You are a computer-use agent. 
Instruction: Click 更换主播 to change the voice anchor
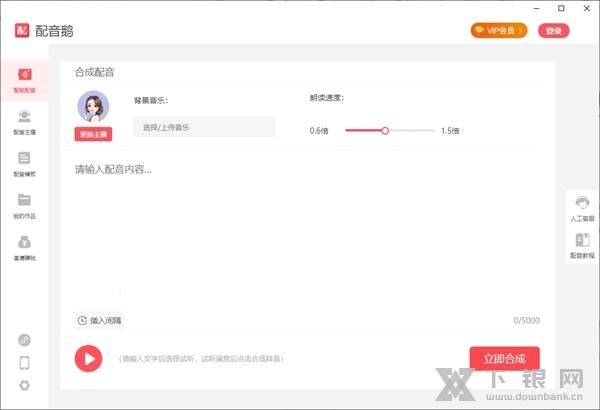point(93,134)
